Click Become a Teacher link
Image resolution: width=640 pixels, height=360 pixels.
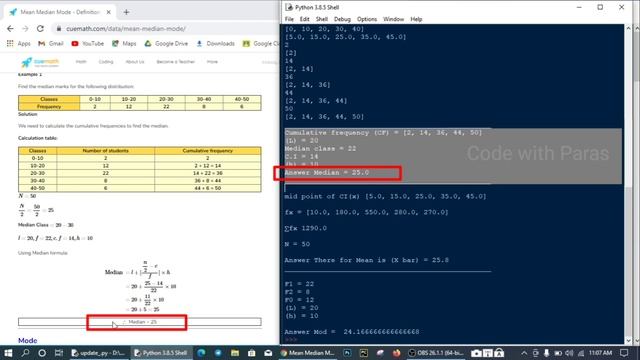[176, 62]
